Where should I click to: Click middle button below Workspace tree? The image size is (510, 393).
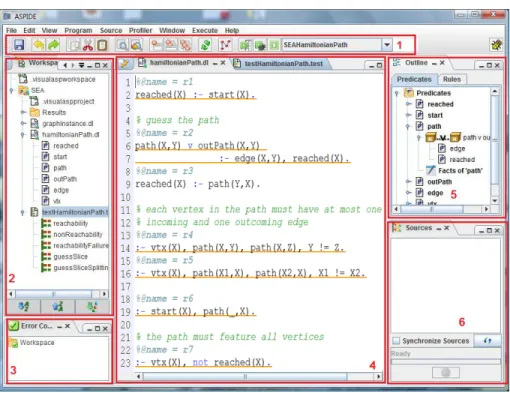(x=58, y=306)
